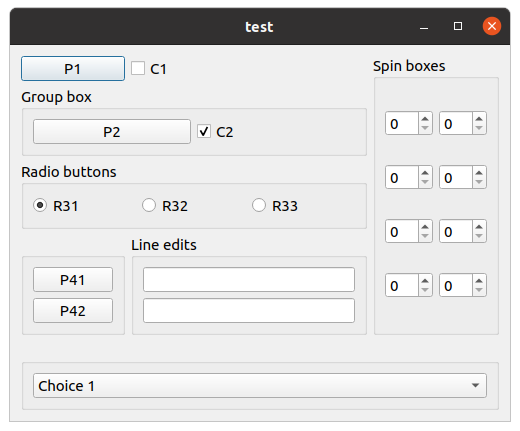Focus the first Line edits text field

(x=249, y=279)
